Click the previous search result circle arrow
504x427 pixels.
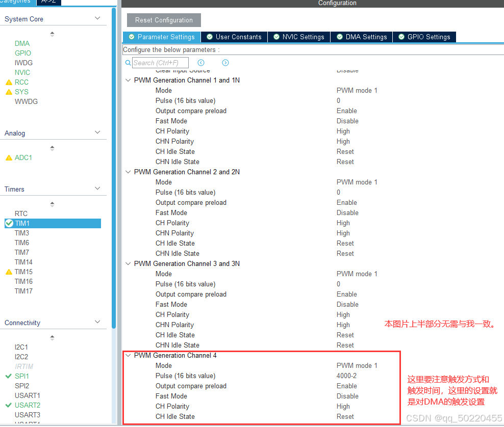[201, 62]
